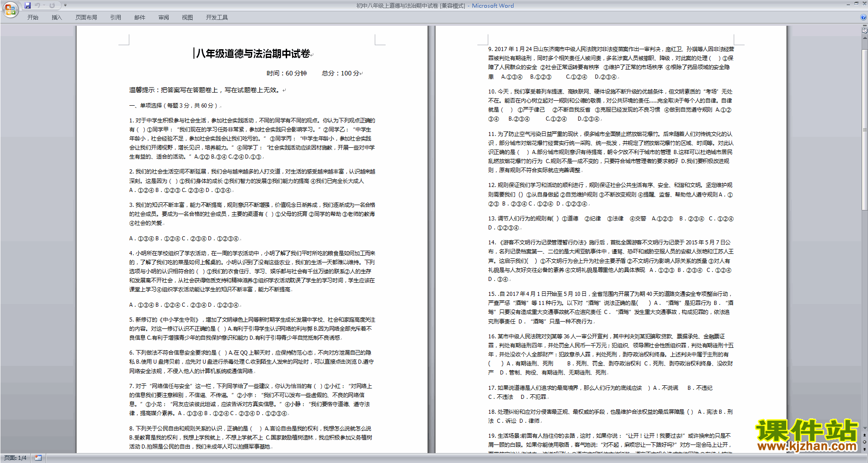Click the Redo icon in Quick Access
This screenshot has width=868, height=463.
tap(52, 5)
